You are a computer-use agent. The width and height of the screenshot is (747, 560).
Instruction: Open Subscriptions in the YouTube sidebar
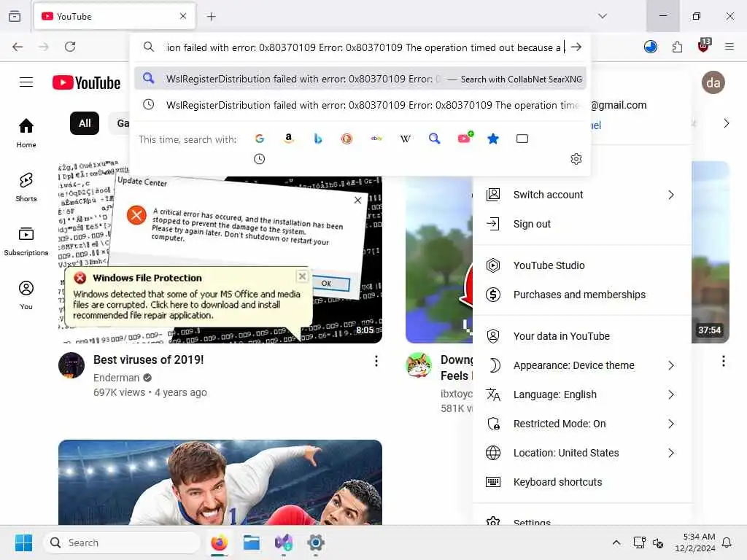click(x=26, y=241)
